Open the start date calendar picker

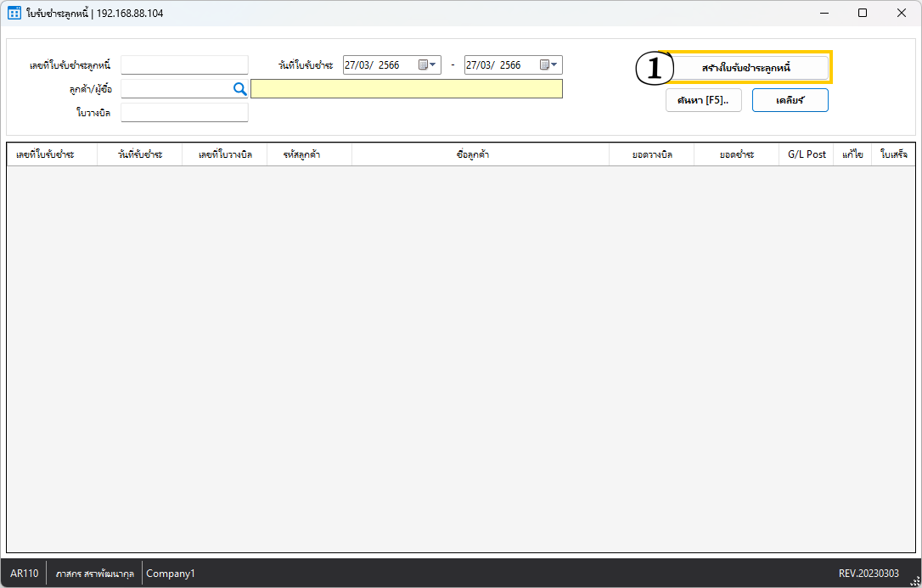pyautogui.click(x=427, y=65)
